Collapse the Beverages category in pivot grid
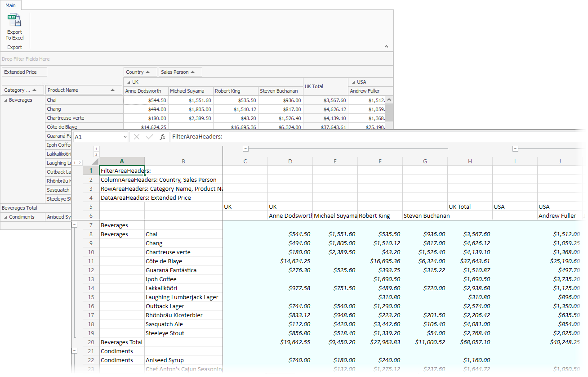 pyautogui.click(x=5, y=100)
